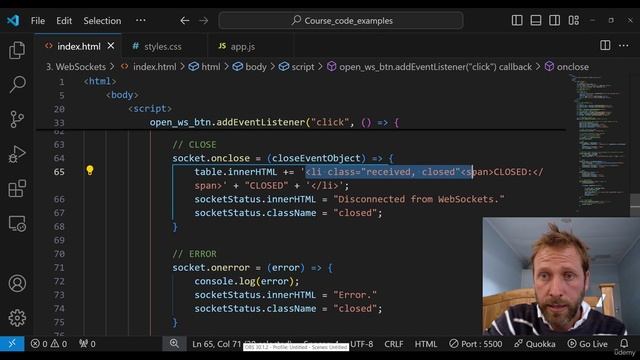
Task: Open the Manage gear icon
Action: click(x=17, y=318)
